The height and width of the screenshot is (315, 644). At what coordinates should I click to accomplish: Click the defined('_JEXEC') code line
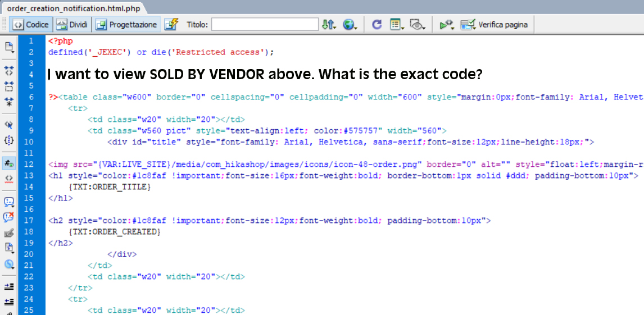coord(161,52)
